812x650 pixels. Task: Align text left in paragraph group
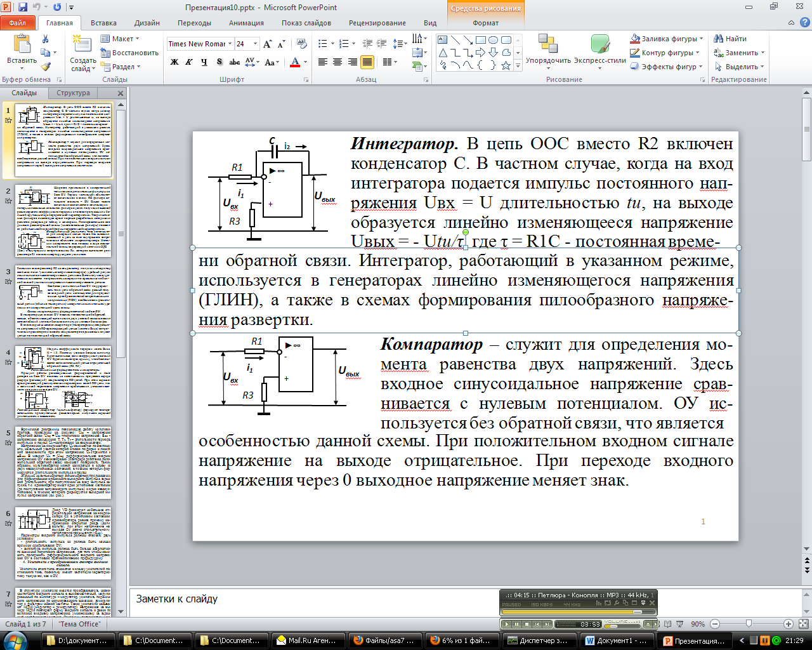[x=323, y=62]
